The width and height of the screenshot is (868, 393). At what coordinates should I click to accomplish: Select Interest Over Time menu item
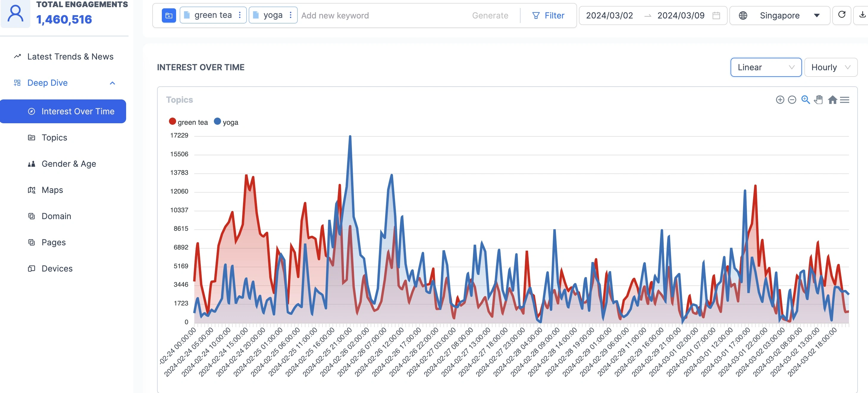(x=63, y=111)
